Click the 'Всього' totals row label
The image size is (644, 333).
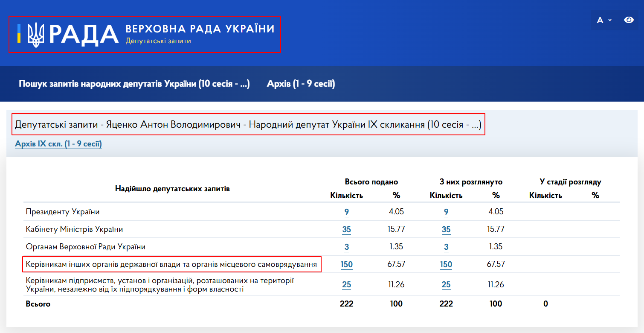tap(38, 304)
